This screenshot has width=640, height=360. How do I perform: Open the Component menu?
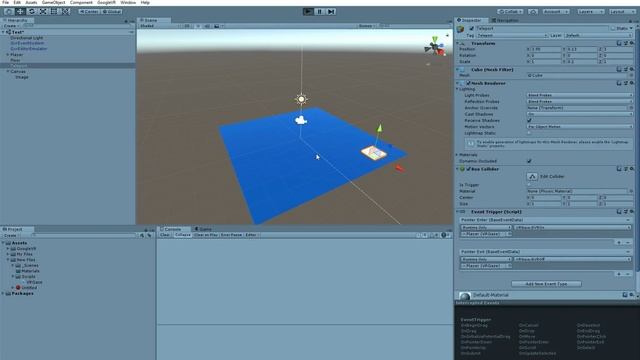[x=81, y=2]
